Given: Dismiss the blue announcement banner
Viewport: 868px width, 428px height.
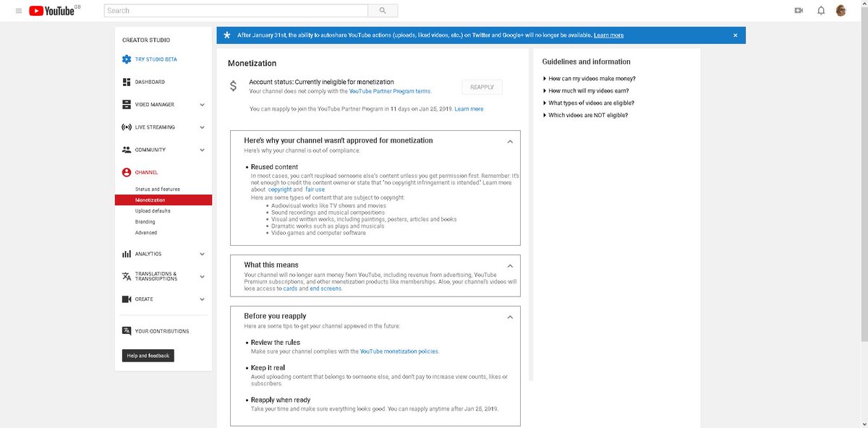Looking at the screenshot, I should pos(736,35).
